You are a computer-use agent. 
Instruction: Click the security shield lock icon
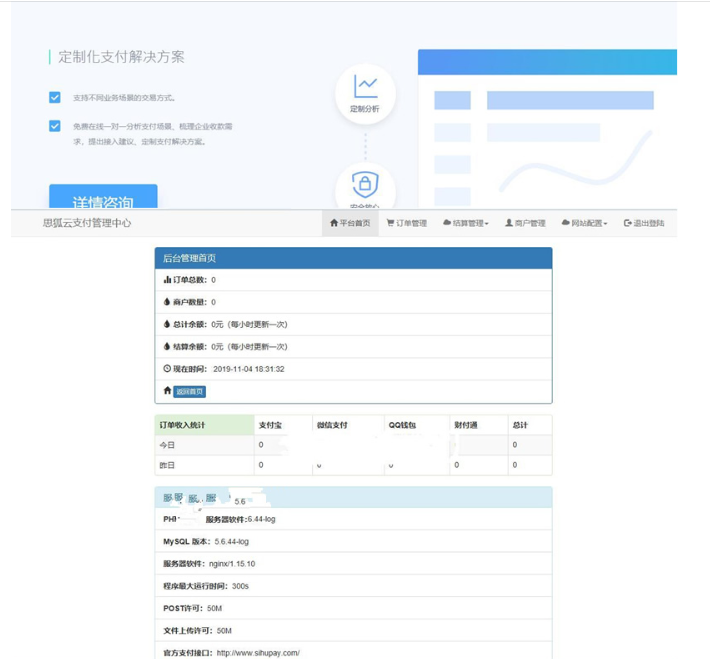pos(365,183)
